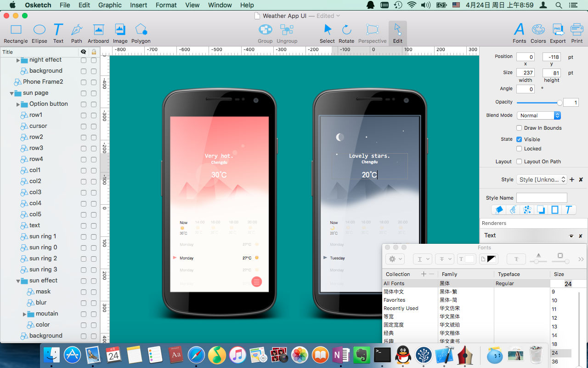Image resolution: width=588 pixels, height=368 pixels.
Task: Collapse the sun effect group
Action: (18, 281)
